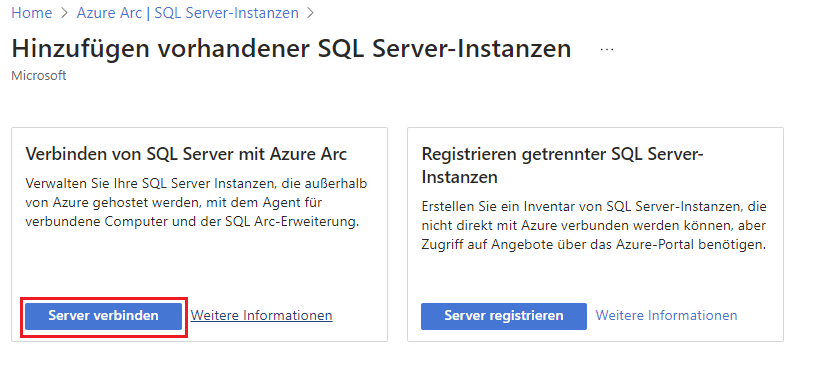Open Weitere Informationen link beside Server verbinden

tap(262, 316)
